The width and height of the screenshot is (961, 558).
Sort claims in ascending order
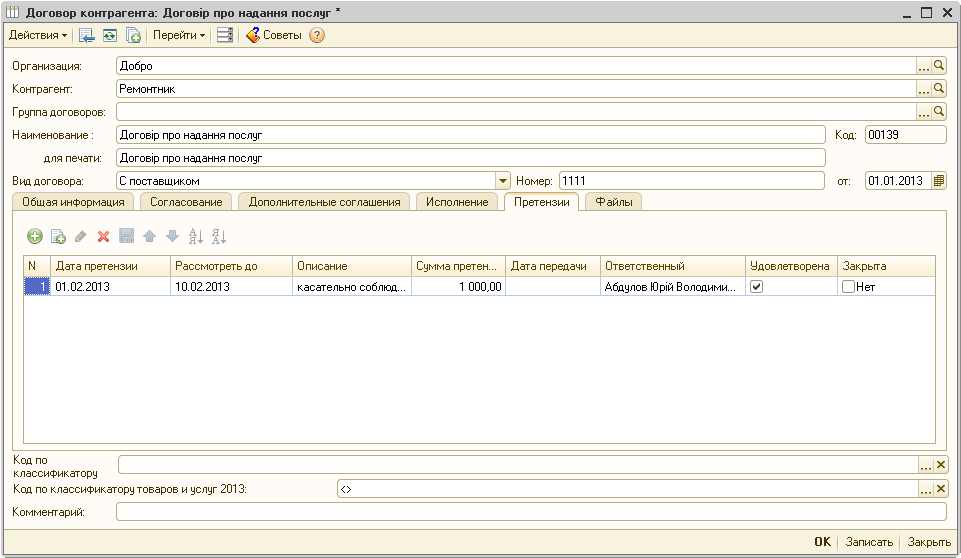point(196,237)
